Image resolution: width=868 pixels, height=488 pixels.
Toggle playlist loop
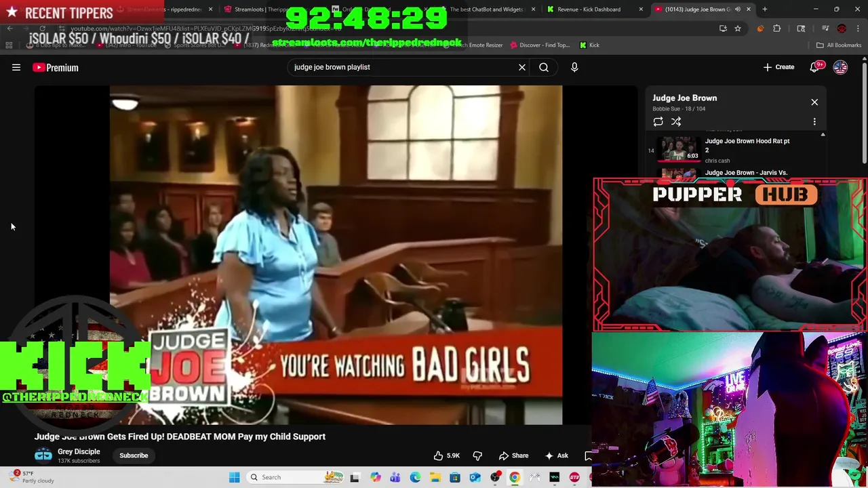click(658, 121)
